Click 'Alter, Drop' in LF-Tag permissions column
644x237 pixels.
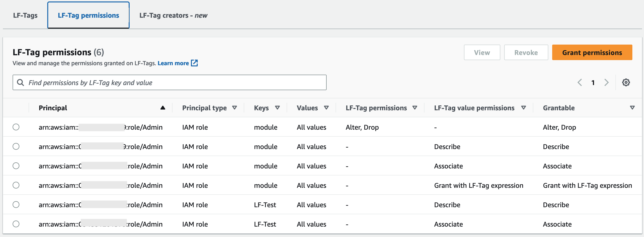(x=362, y=127)
